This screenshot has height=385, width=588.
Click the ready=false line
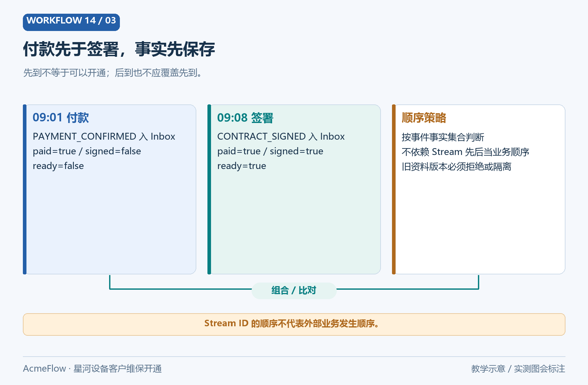[x=58, y=166]
